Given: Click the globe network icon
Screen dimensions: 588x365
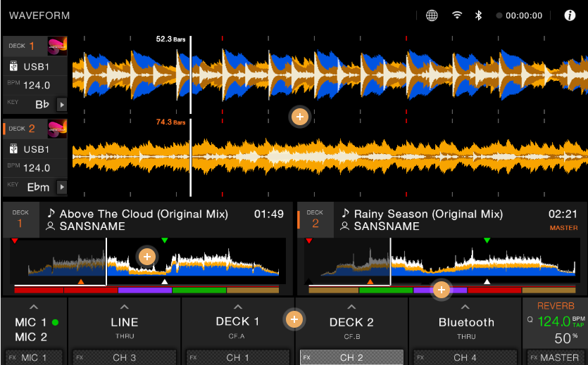Looking at the screenshot, I should click(x=432, y=15).
